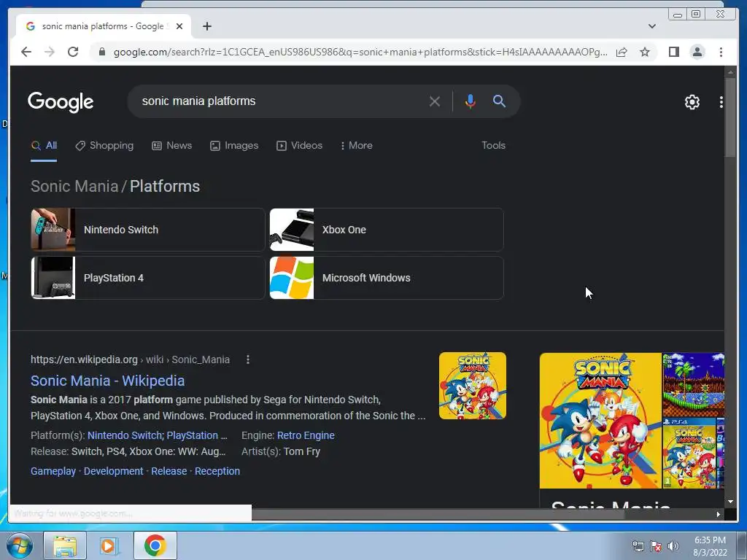Click the Nintendo Switch thumbnail image
The width and height of the screenshot is (747, 560).
[x=53, y=230]
